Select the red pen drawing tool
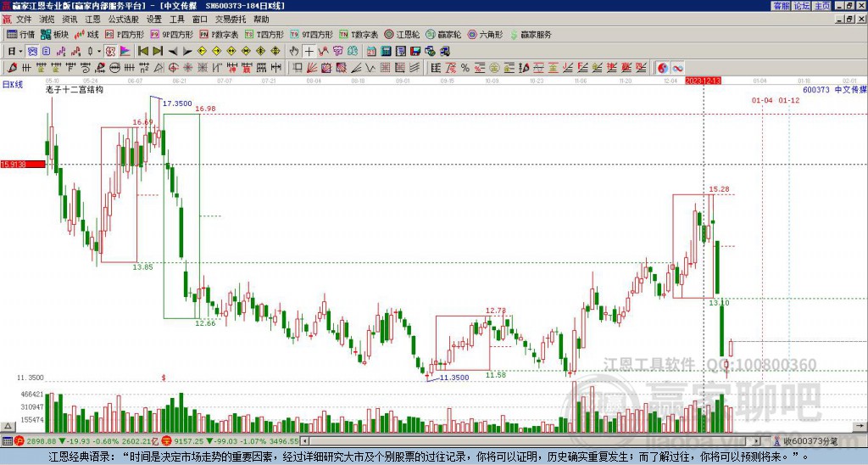 11,68
